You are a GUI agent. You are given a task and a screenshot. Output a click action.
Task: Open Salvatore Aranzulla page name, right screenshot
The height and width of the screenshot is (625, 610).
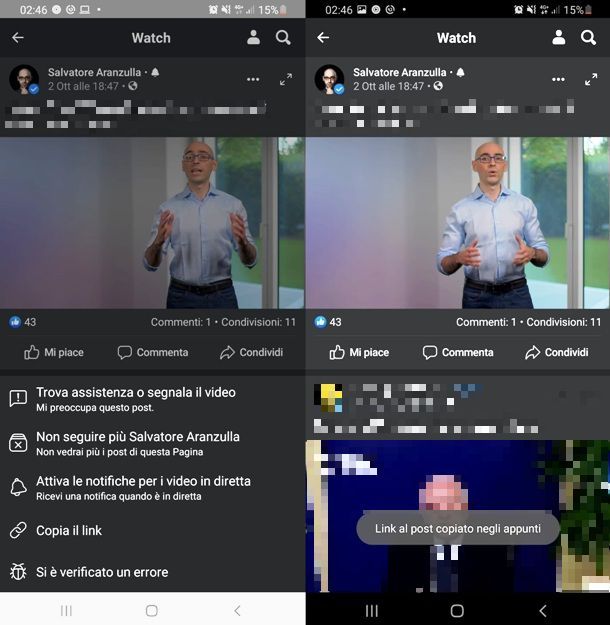click(x=399, y=72)
